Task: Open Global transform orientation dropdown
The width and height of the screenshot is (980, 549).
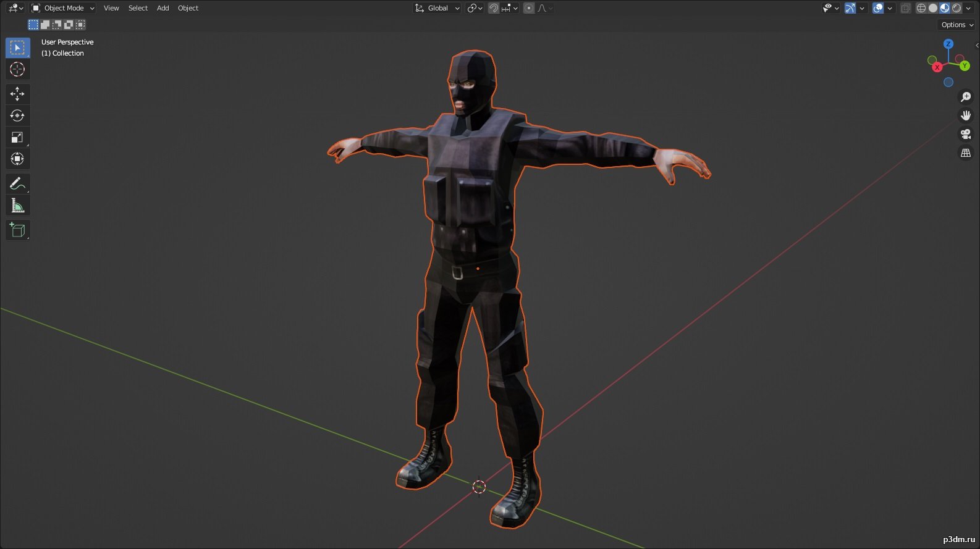Action: point(437,8)
